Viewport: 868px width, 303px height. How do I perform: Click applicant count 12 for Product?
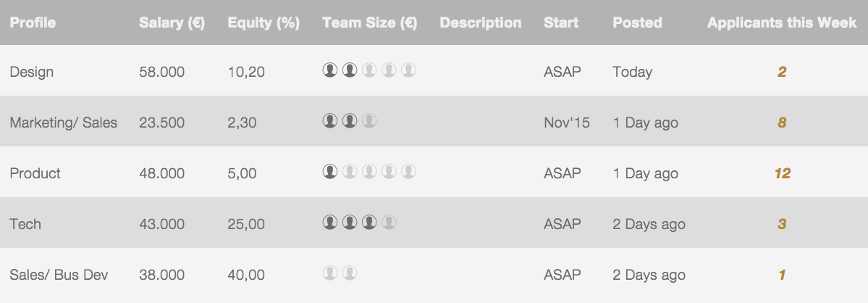[x=782, y=173]
